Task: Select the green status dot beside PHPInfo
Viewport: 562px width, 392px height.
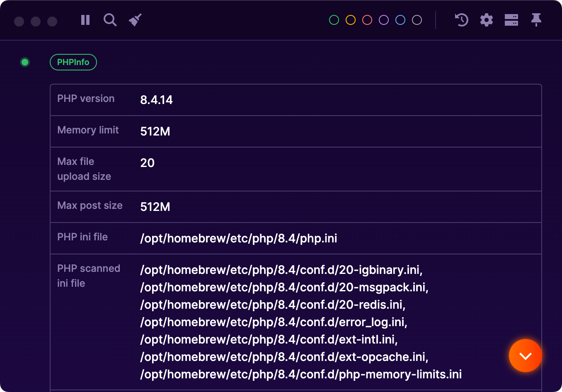Action: [25, 62]
